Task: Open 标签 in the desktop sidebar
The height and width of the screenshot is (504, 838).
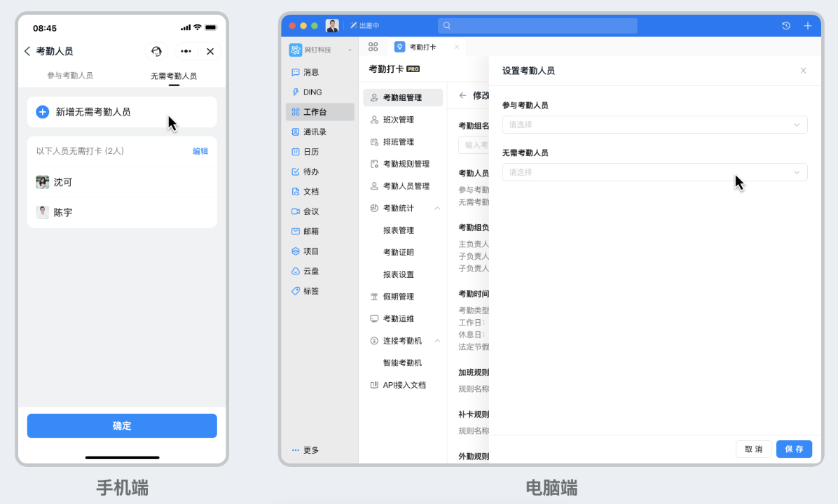Action: click(x=320, y=291)
